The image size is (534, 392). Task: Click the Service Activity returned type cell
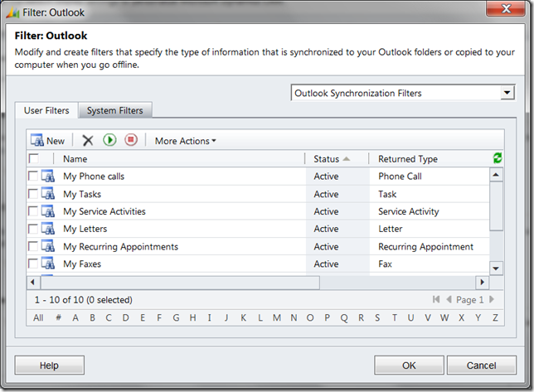click(x=409, y=211)
